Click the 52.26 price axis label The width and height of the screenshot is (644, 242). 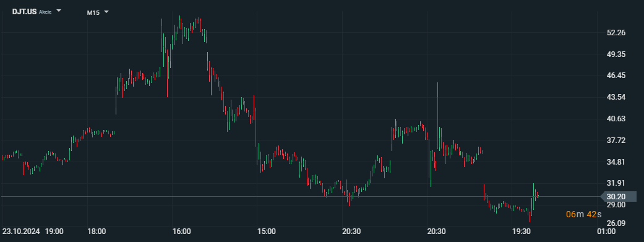point(616,33)
